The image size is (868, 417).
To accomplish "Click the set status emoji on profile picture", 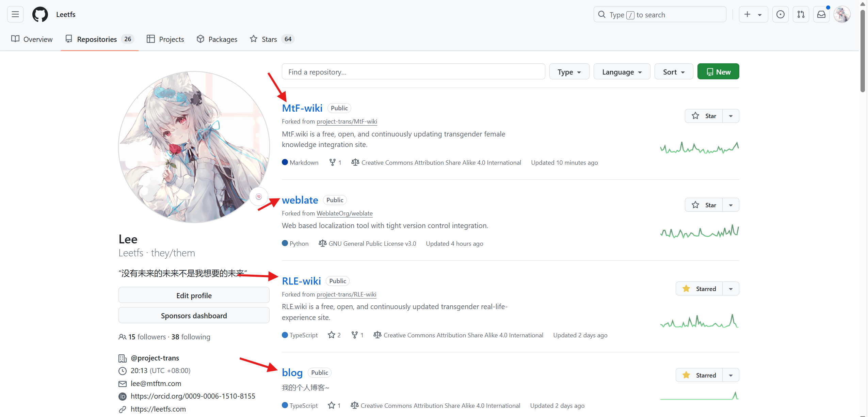I will pos(259,196).
